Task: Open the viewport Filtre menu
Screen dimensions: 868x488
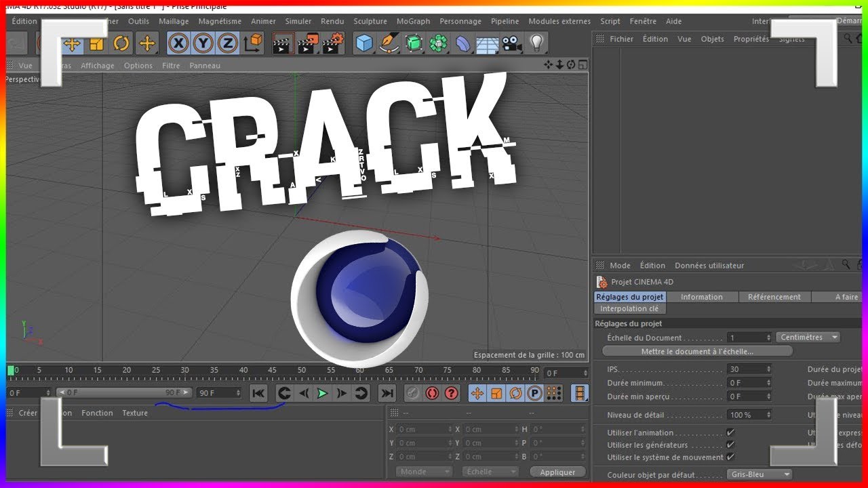Action: tap(171, 66)
